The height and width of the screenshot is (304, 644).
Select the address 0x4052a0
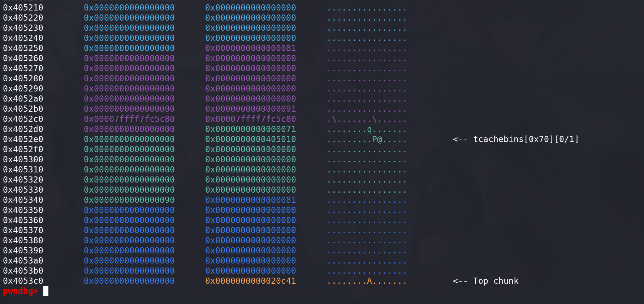[23, 99]
